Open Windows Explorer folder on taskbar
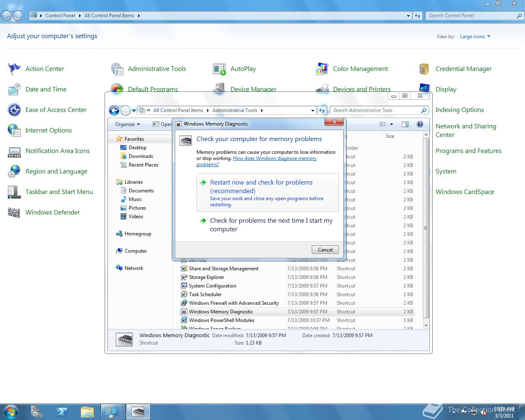Image resolution: width=525 pixels, height=420 pixels. click(87, 412)
